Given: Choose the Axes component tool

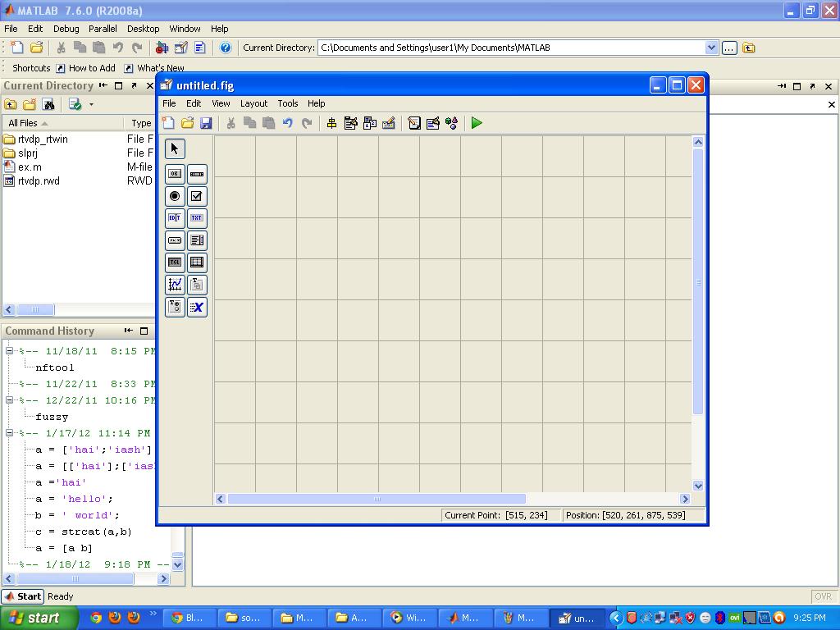Looking at the screenshot, I should [175, 285].
